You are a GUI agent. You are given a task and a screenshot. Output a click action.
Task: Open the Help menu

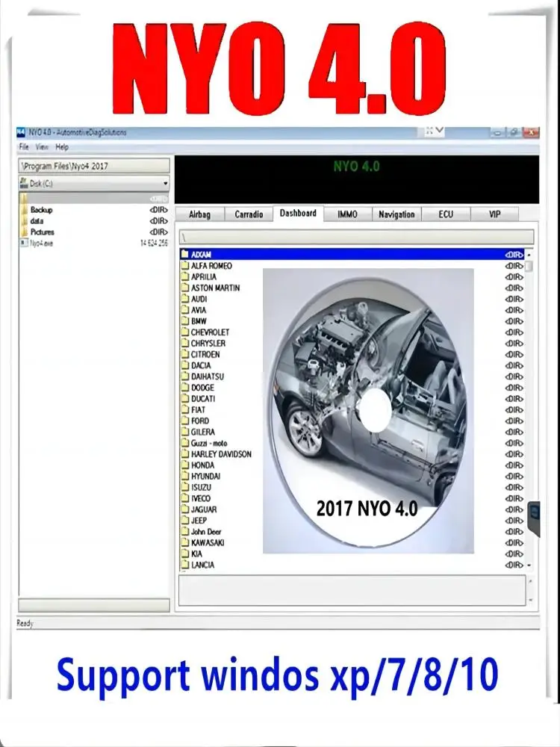point(62,146)
